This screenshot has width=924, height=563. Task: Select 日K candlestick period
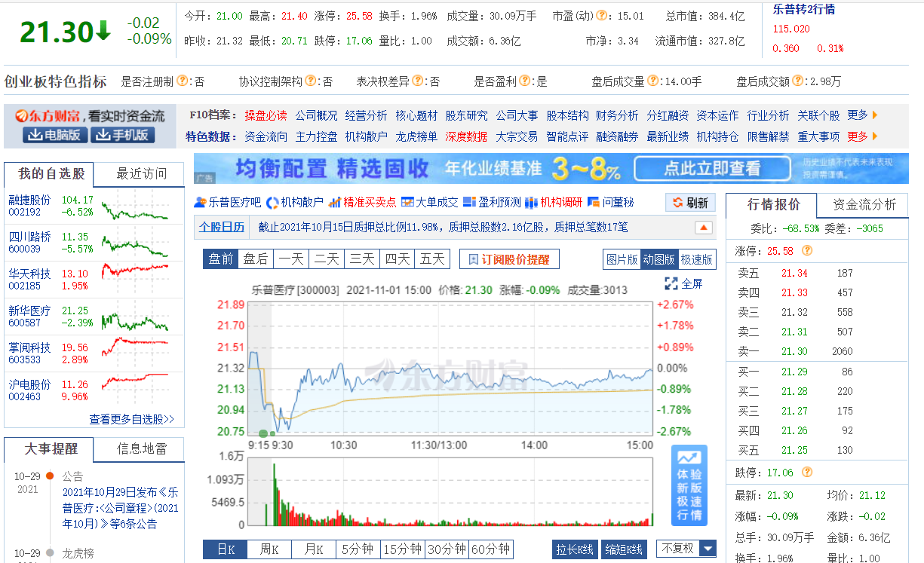(x=226, y=549)
